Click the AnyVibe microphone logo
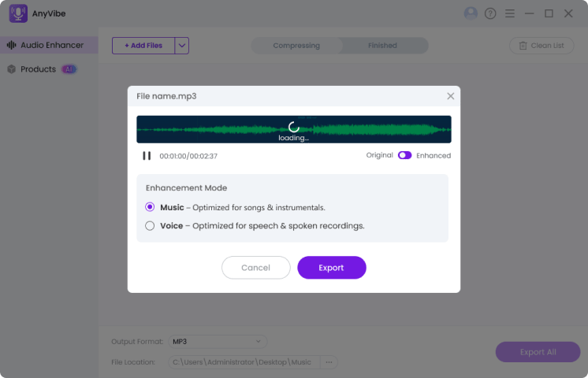 point(18,13)
